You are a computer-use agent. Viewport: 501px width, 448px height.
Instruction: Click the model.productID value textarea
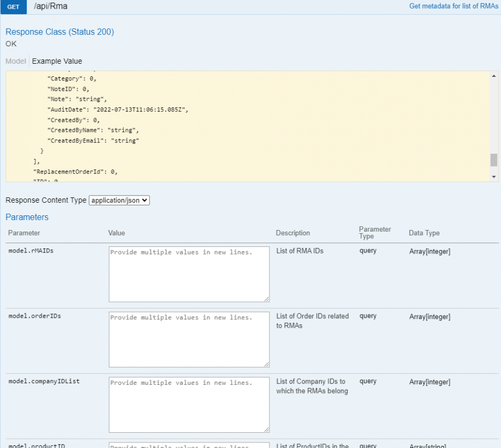point(189,445)
